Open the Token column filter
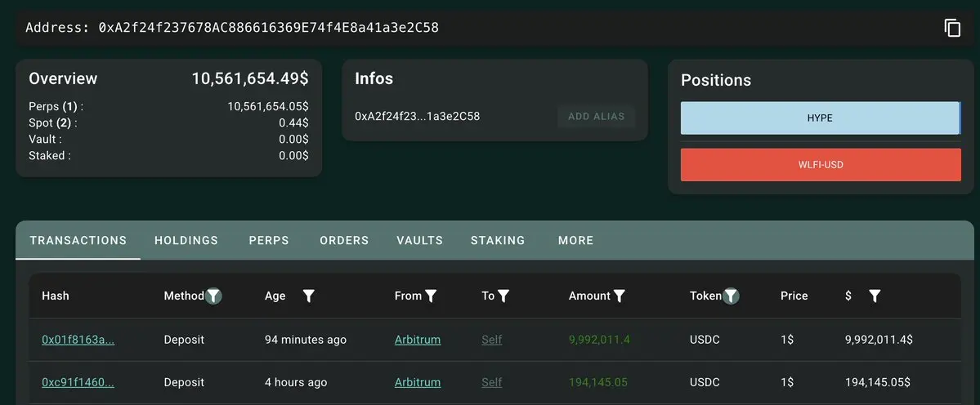The height and width of the screenshot is (405, 980). tap(732, 296)
